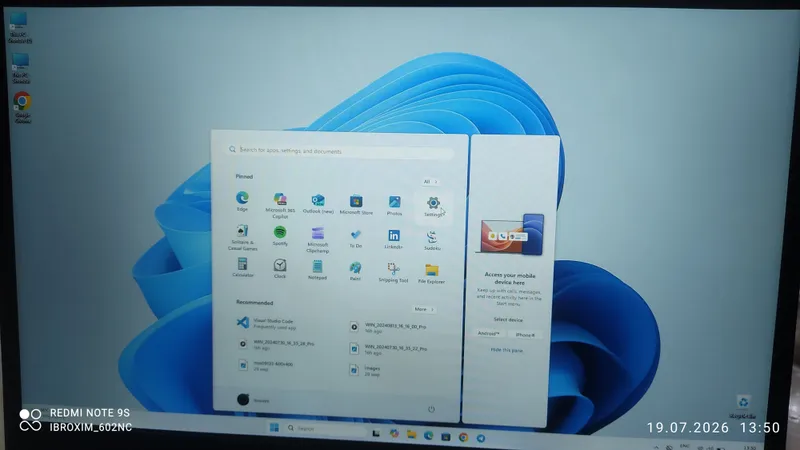The image size is (800, 450).
Task: Open File Explorer in the Pinned section
Action: tap(432, 273)
